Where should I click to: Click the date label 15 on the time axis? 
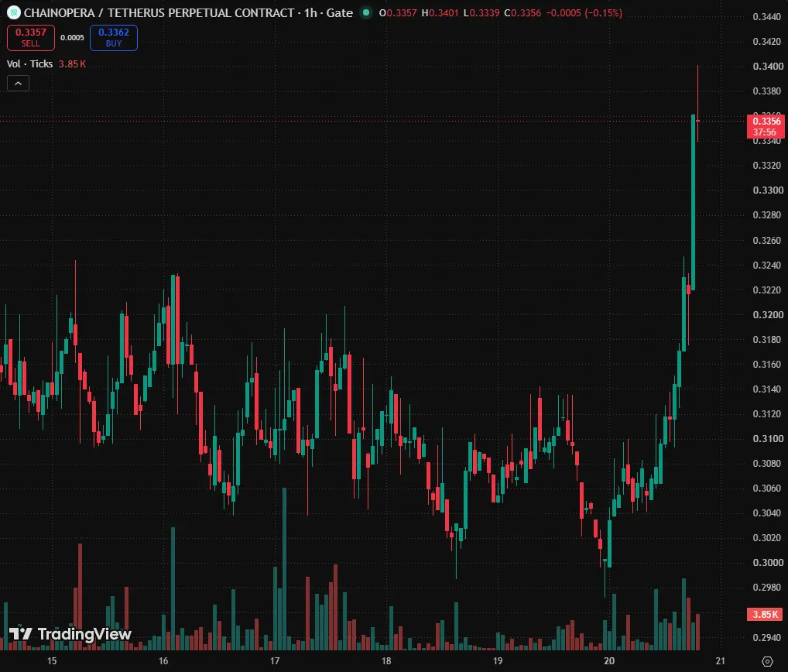(52, 661)
